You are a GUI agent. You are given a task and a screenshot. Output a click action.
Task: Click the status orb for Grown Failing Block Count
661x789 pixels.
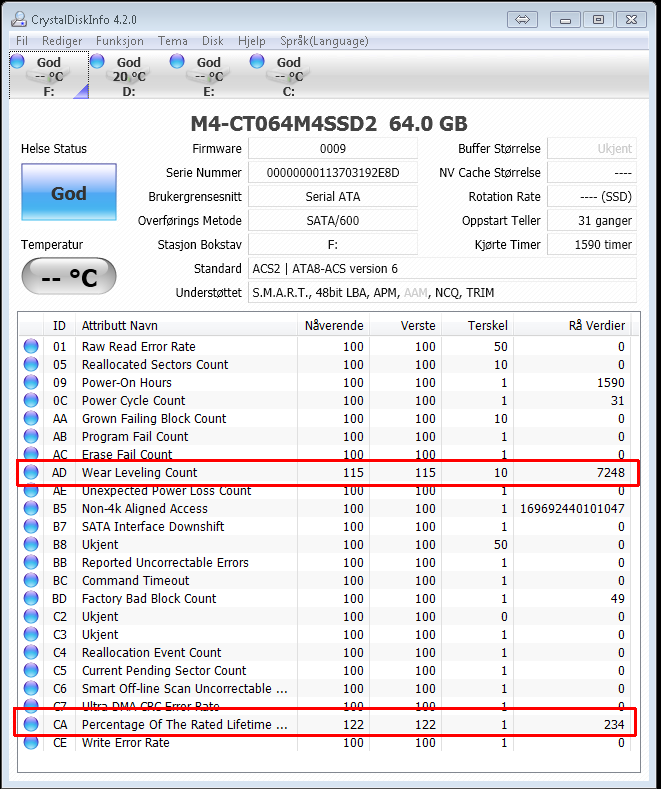pyautogui.click(x=31, y=418)
